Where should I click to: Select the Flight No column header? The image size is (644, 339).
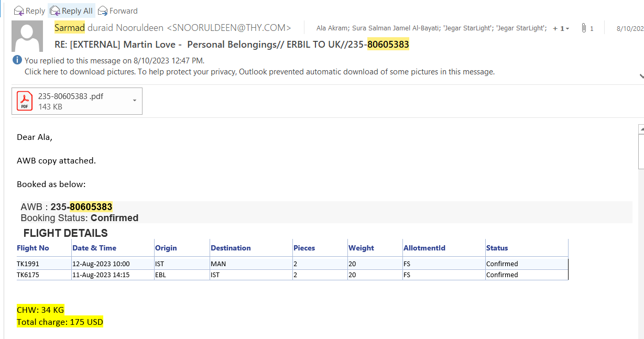click(33, 248)
